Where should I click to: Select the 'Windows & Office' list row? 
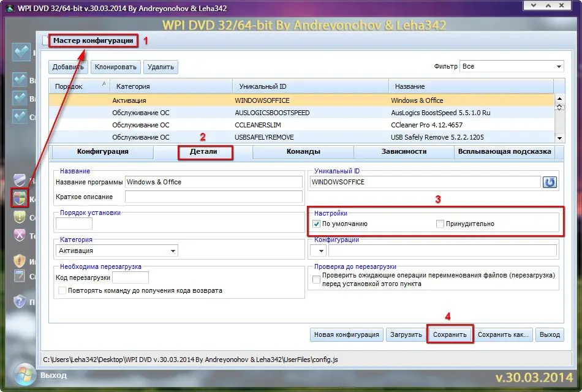(x=301, y=100)
